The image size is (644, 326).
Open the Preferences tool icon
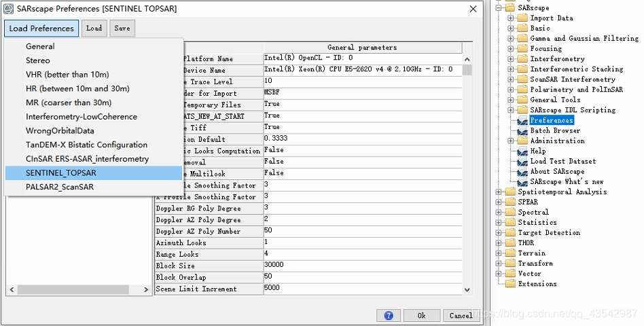[x=522, y=121]
